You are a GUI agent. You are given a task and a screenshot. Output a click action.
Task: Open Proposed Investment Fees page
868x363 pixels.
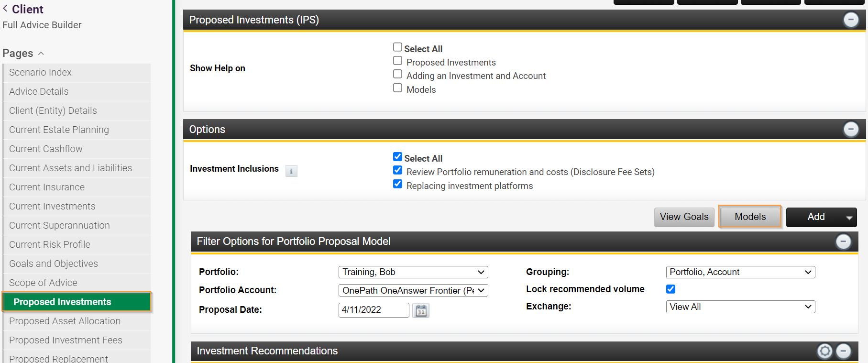[x=77, y=341]
